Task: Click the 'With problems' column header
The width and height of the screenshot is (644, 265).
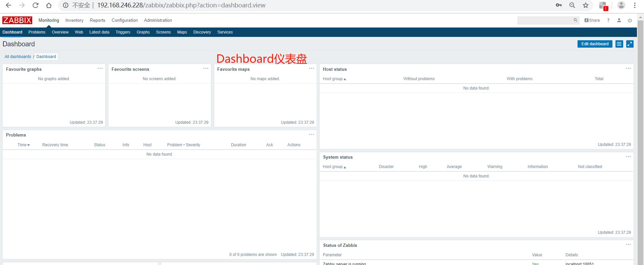Action: (x=519, y=79)
